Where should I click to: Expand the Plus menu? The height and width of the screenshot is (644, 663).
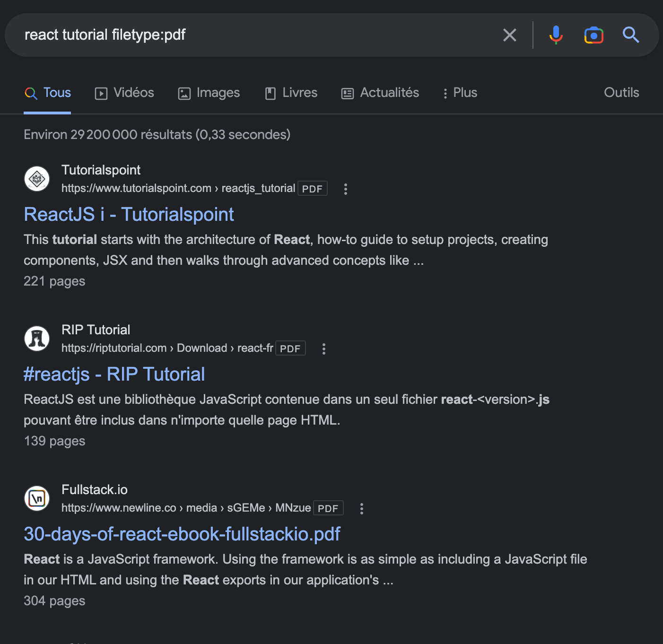pyautogui.click(x=460, y=93)
